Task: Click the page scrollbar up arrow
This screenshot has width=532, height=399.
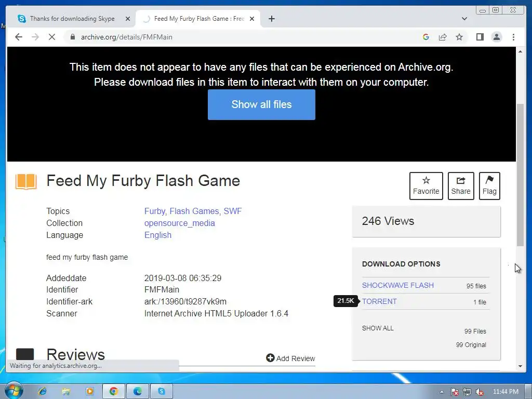Action: tap(520, 51)
